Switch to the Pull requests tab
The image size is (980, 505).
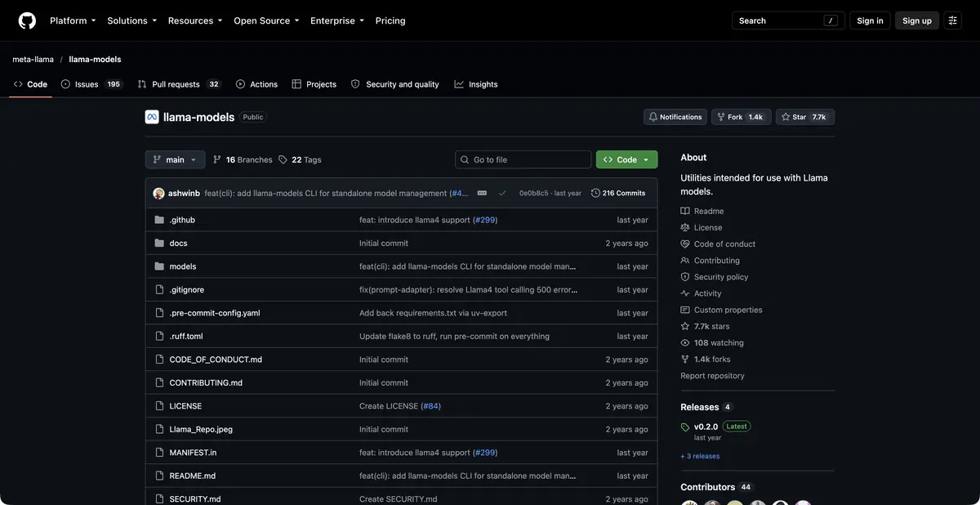[179, 84]
